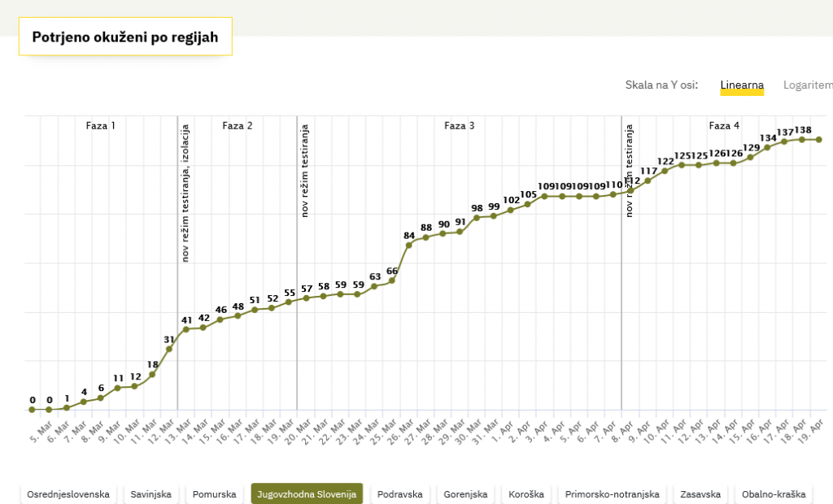Click the data point labeled 6
833x504 pixels.
coord(100,398)
